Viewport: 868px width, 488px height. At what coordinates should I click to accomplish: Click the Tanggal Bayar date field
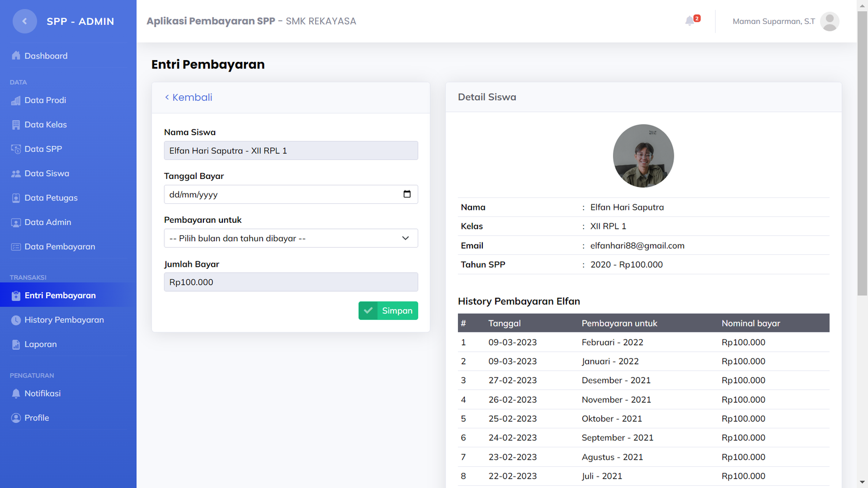tap(282, 195)
